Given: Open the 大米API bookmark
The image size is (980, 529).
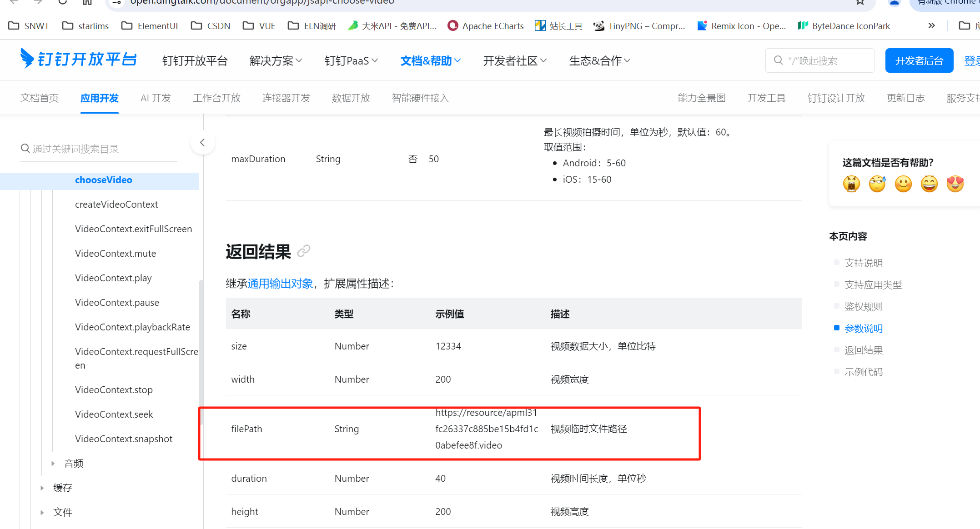Looking at the screenshot, I should click(x=392, y=26).
